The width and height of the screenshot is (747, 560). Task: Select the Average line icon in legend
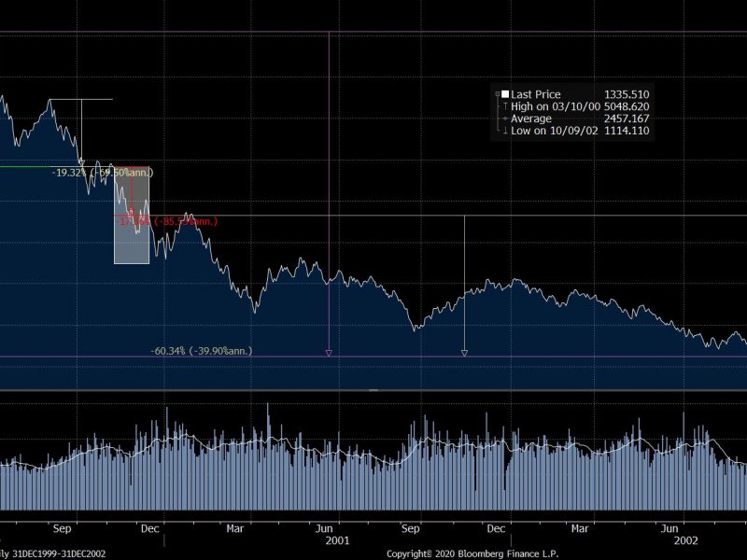point(505,119)
